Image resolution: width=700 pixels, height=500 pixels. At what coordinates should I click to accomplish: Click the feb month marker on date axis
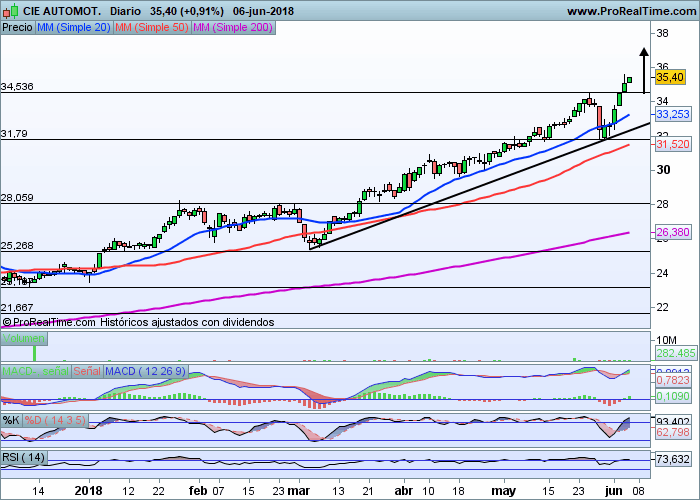point(198,491)
